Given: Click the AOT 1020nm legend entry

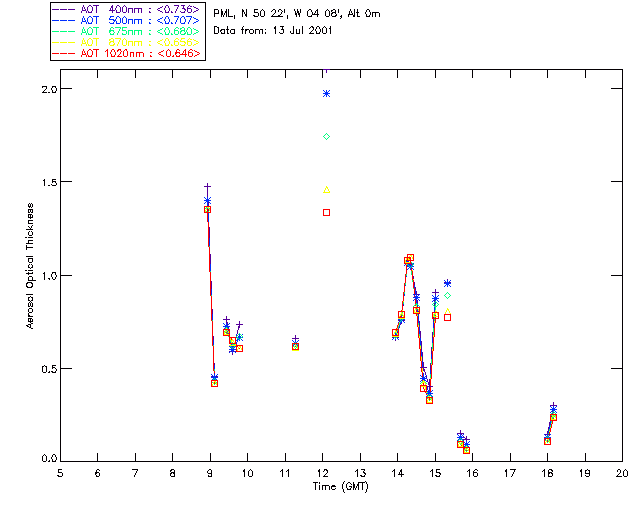Looking at the screenshot, I should [x=126, y=53].
